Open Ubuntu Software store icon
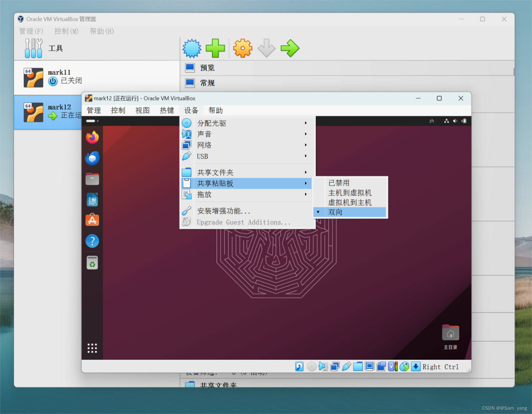 point(92,220)
